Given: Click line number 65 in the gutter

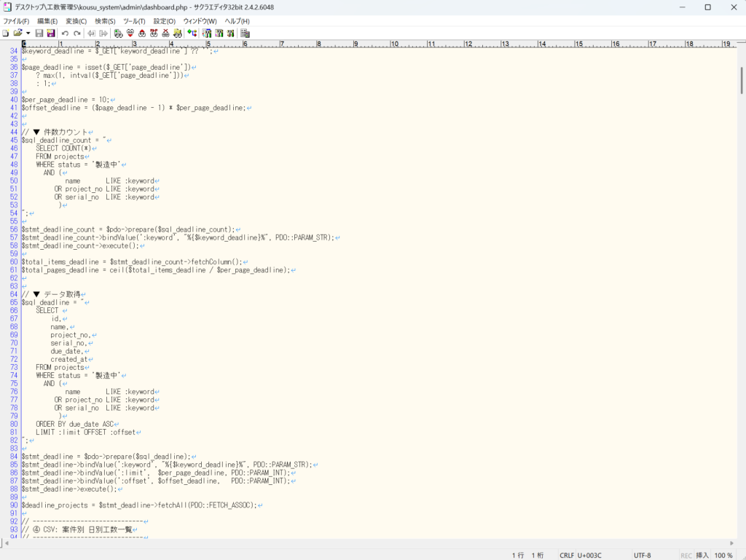Looking at the screenshot, I should coord(13,301).
